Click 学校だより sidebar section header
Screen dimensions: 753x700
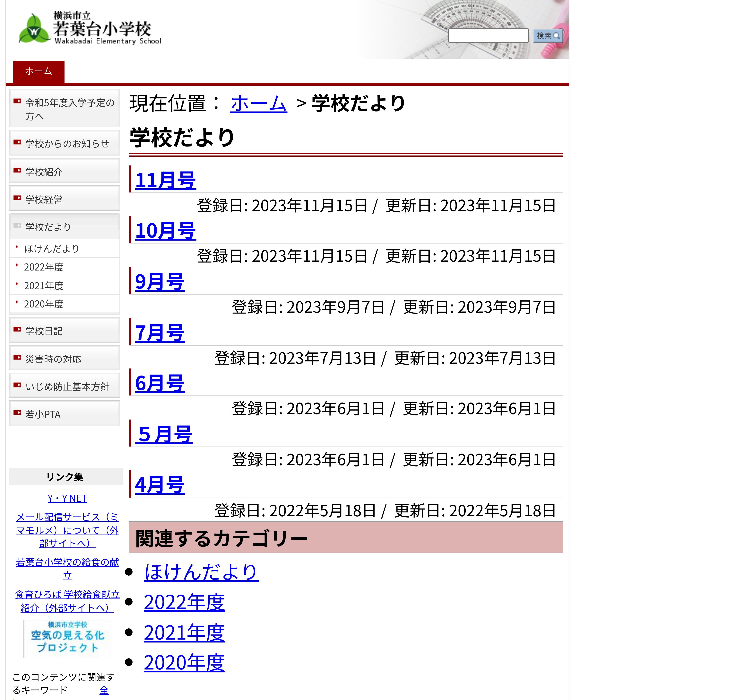pos(48,227)
